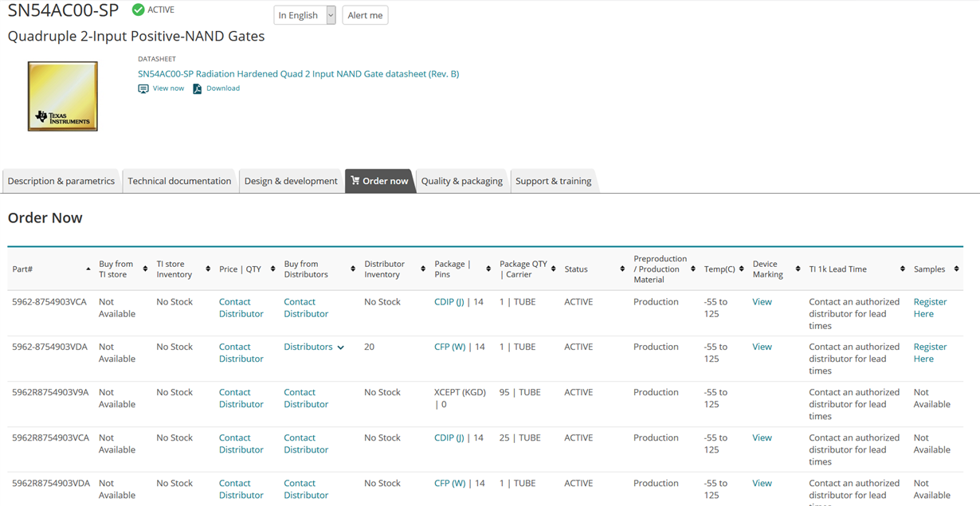
Task: Sort by Device Marking column
Action: [798, 269]
